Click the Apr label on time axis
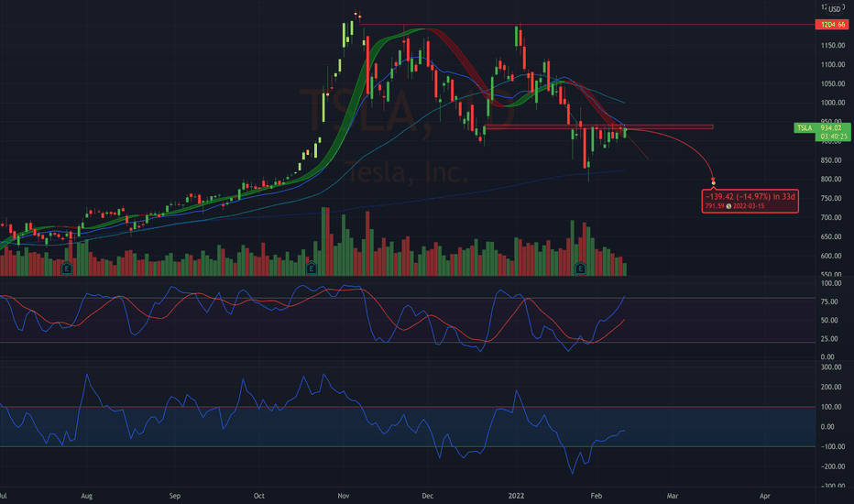This screenshot has height=504, width=854. (x=765, y=496)
